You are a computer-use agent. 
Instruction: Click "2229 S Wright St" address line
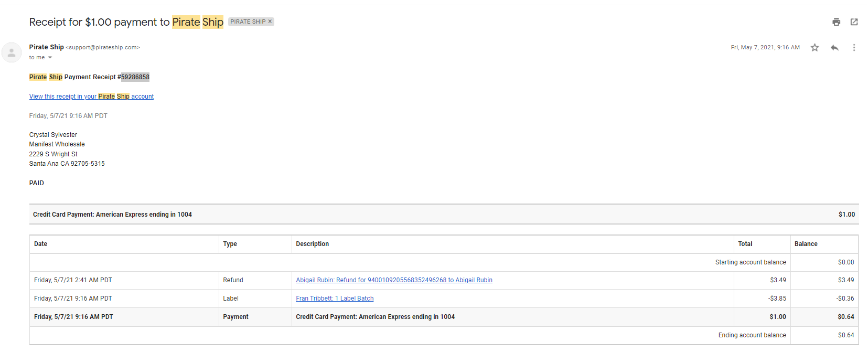coord(53,154)
